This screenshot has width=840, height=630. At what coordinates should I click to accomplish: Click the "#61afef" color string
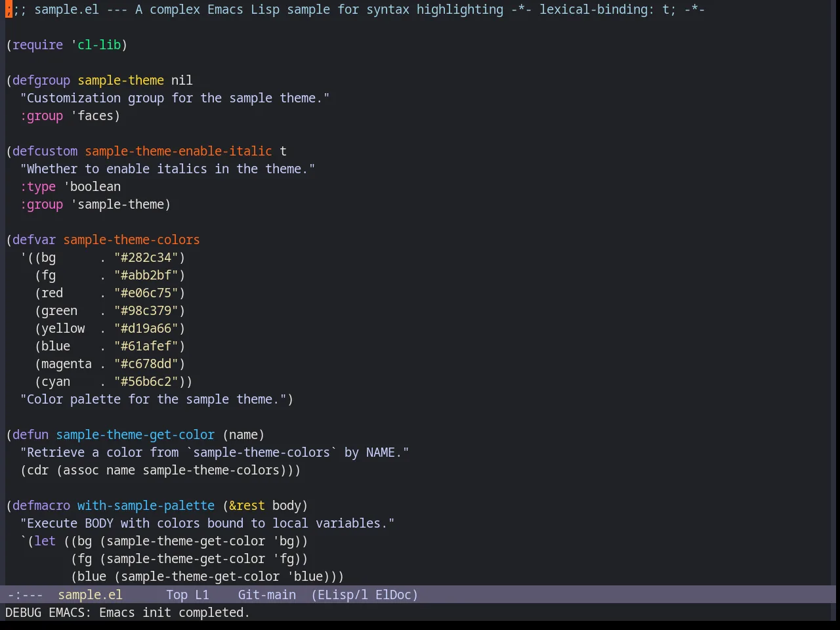146,346
